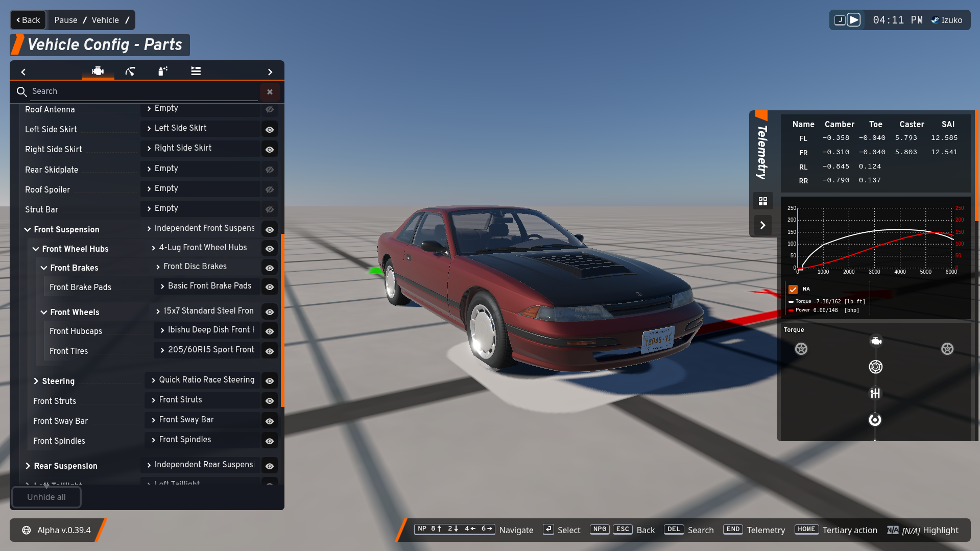Select the differential icon in Torque diagram
Image resolution: width=980 pixels, height=551 pixels.
coord(875,420)
